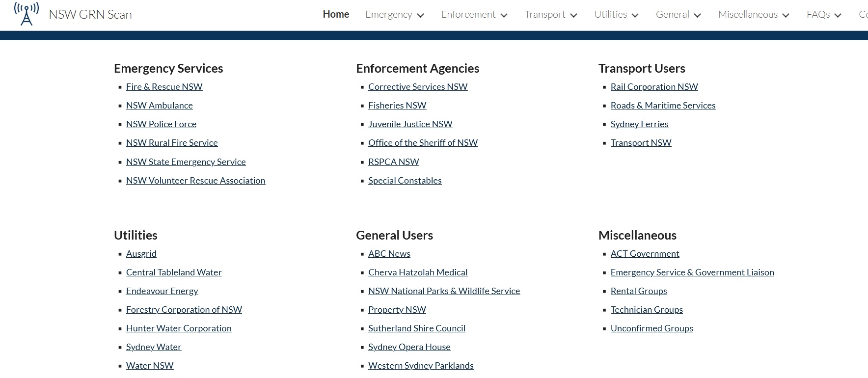This screenshot has width=868, height=378.
Task: Expand the Transport dropdown chevron
Action: [573, 15]
